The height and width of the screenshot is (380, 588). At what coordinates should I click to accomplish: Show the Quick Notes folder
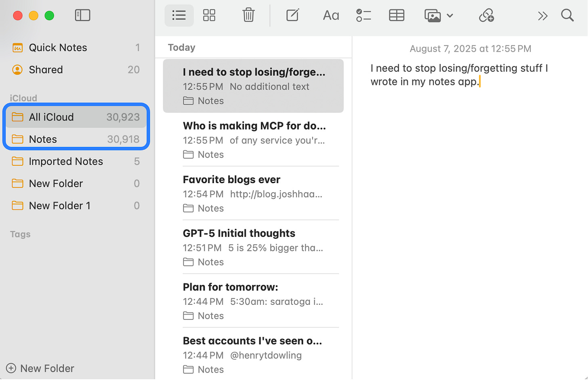[58, 48]
